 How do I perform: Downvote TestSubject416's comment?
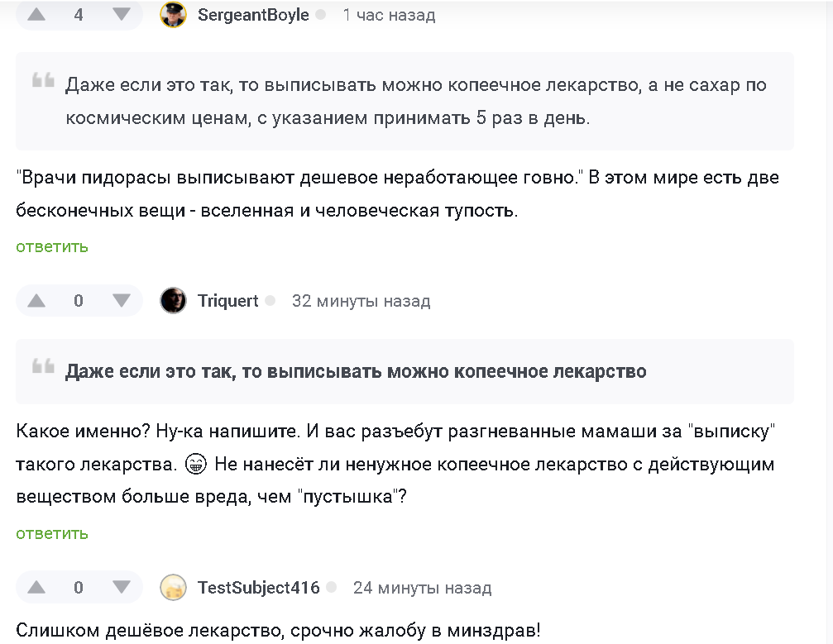tap(122, 587)
